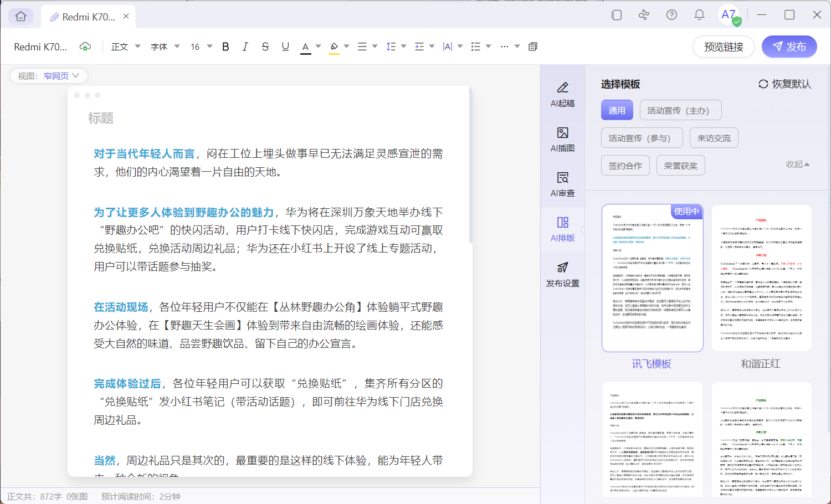
Task: Open the 正文 paragraph style dropdown
Action: [124, 47]
